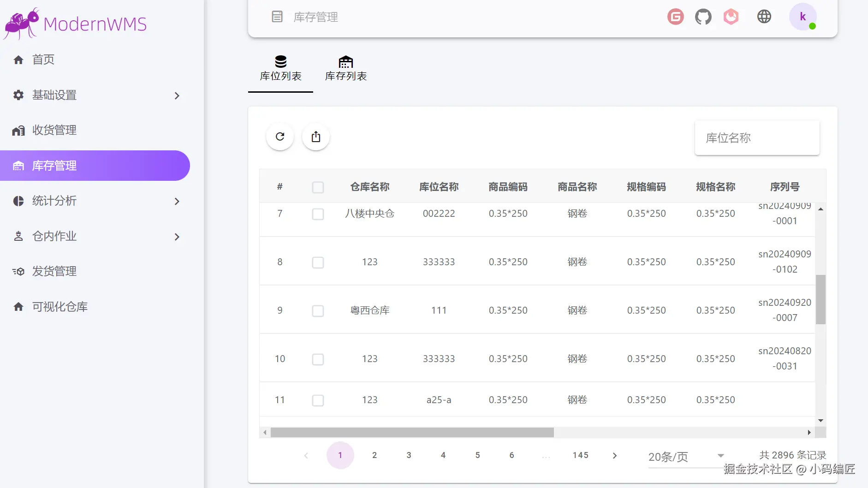Open the Gitee link icon
Image resolution: width=868 pixels, height=488 pixels.
pos(676,17)
